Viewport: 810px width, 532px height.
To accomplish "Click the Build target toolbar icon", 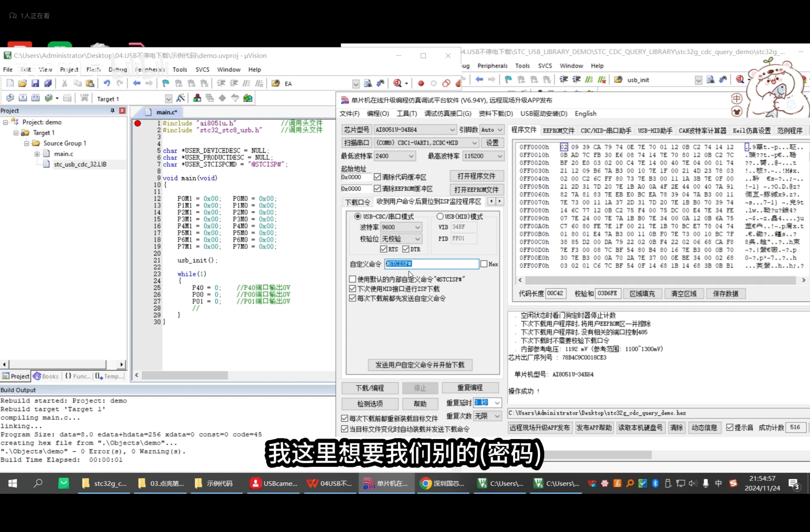I will 23,98.
